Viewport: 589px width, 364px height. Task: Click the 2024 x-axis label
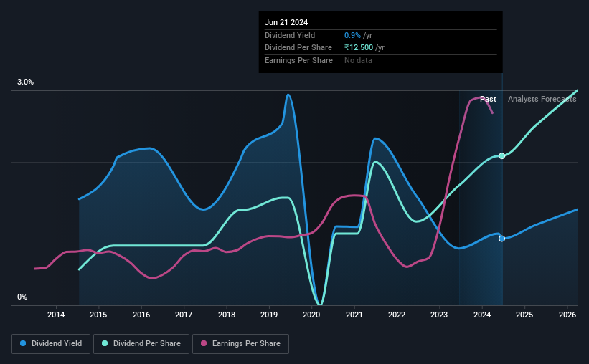pyautogui.click(x=482, y=315)
